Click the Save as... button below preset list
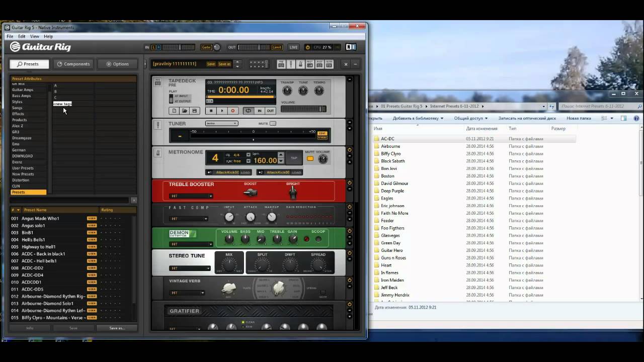 pyautogui.click(x=117, y=328)
